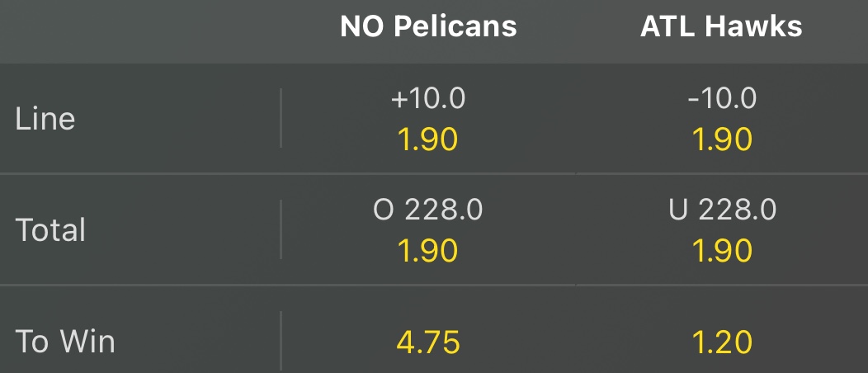Screen dimensions: 868x373
Task: Bet Hawks to win at 1.20
Action: click(x=721, y=342)
